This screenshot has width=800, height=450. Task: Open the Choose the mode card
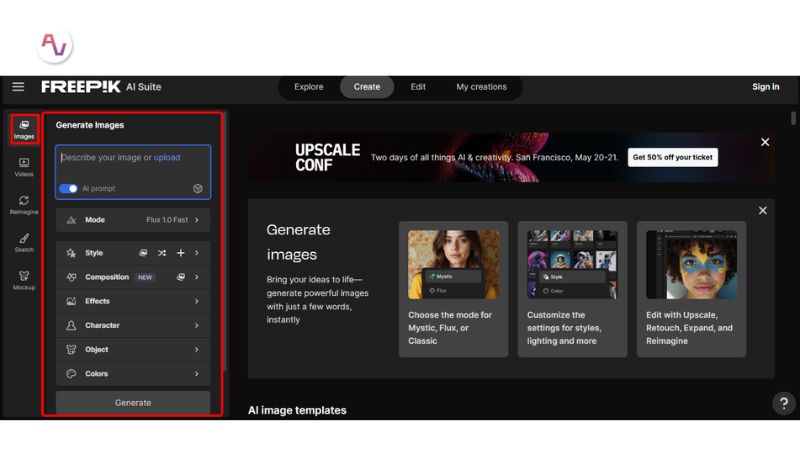(453, 289)
